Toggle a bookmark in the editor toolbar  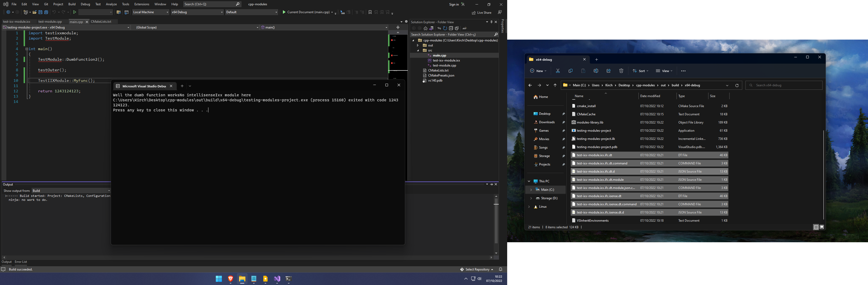[370, 12]
